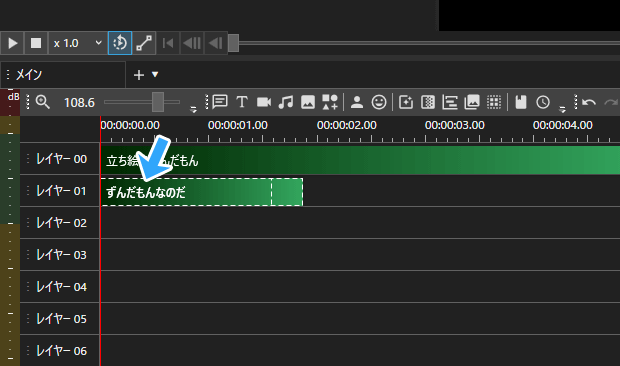Select the メイン timeline tab
The height and width of the screenshot is (366, 620).
click(x=63, y=74)
